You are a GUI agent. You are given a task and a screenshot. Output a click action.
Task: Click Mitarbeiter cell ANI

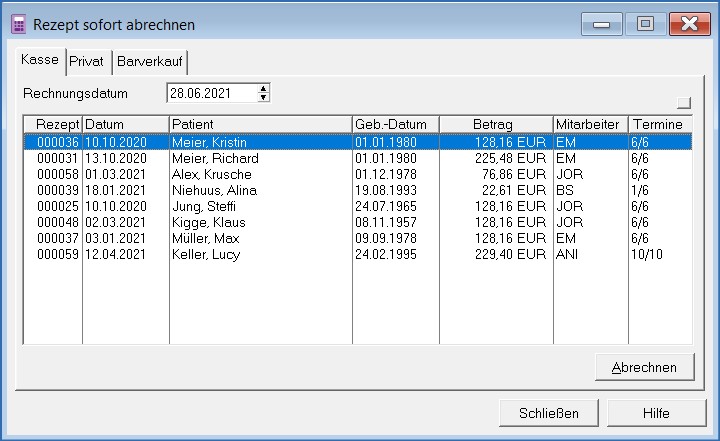click(567, 254)
